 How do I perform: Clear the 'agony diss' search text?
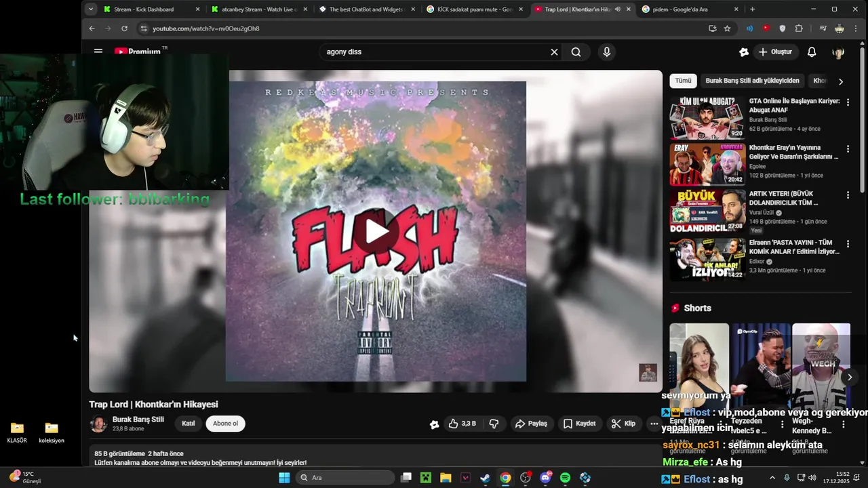click(x=554, y=52)
